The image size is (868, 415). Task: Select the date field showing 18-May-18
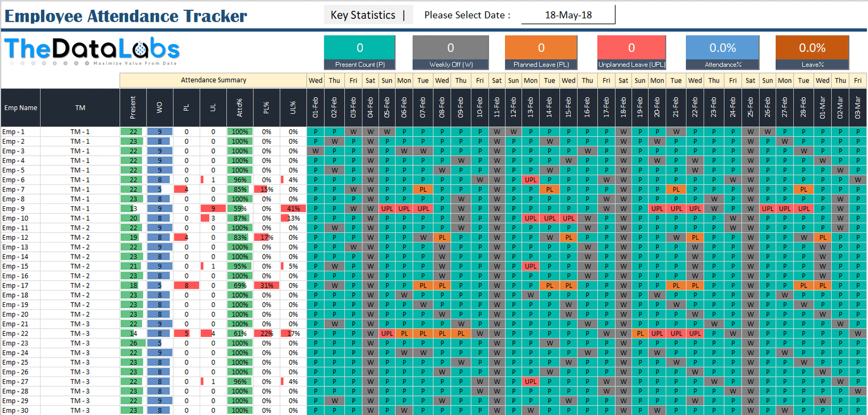[x=568, y=15]
